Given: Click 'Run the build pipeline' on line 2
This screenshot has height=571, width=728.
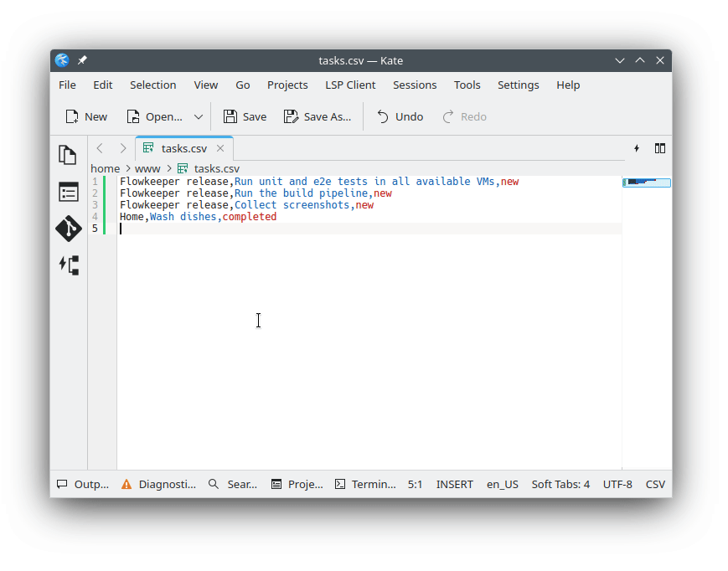Looking at the screenshot, I should pyautogui.click(x=301, y=193).
